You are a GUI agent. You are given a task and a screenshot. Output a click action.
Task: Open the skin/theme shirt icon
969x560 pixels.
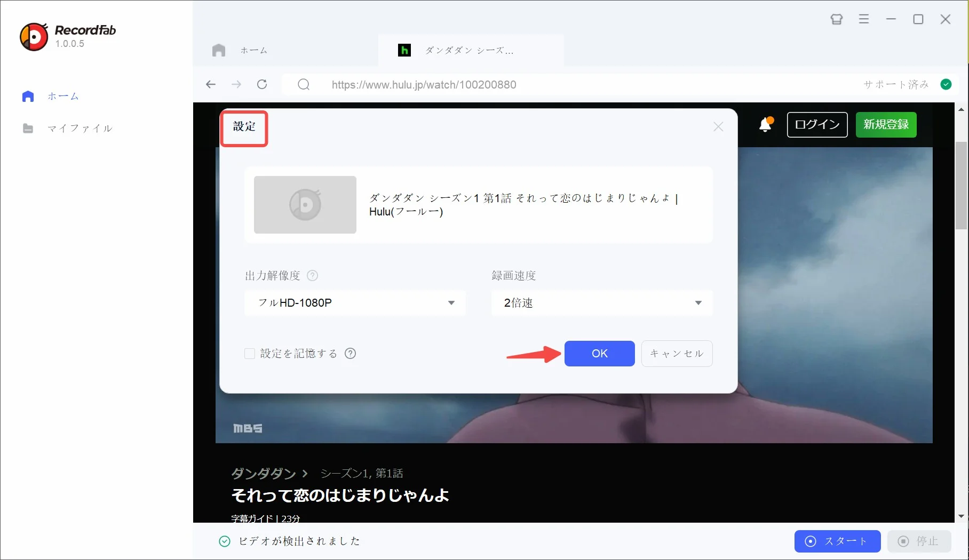point(837,19)
